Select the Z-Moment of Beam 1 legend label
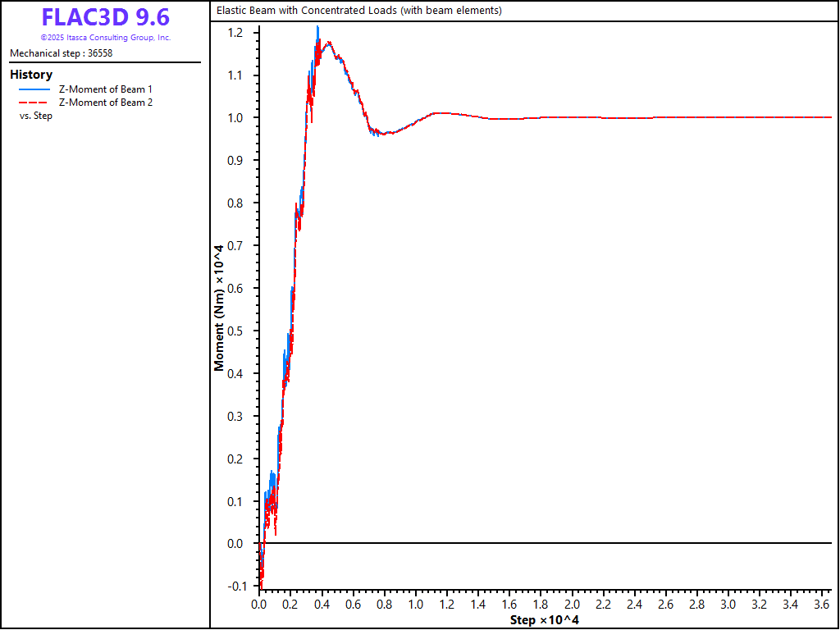 (x=105, y=89)
